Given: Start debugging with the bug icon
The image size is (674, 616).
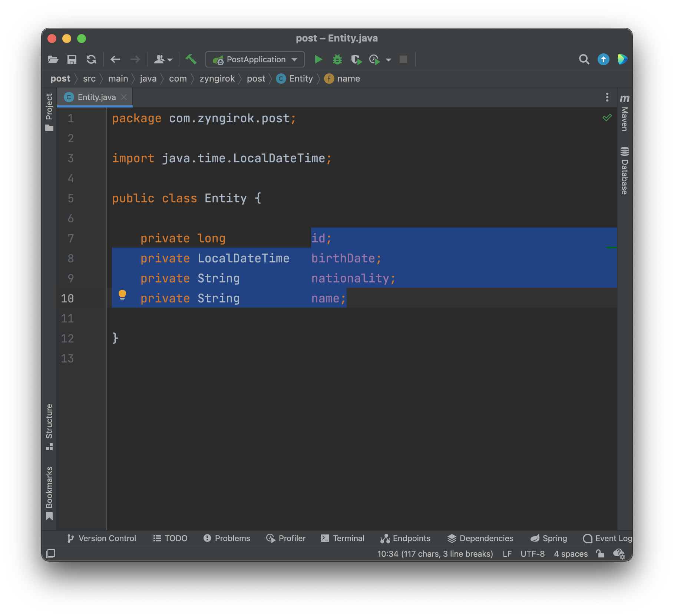Looking at the screenshot, I should (337, 59).
